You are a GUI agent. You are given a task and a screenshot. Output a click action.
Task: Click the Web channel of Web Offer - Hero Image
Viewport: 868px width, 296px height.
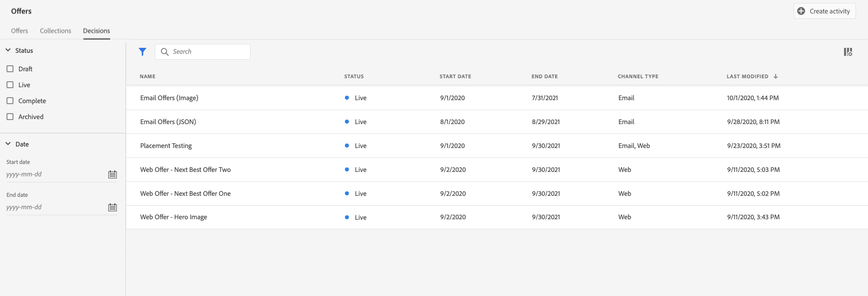[624, 217]
